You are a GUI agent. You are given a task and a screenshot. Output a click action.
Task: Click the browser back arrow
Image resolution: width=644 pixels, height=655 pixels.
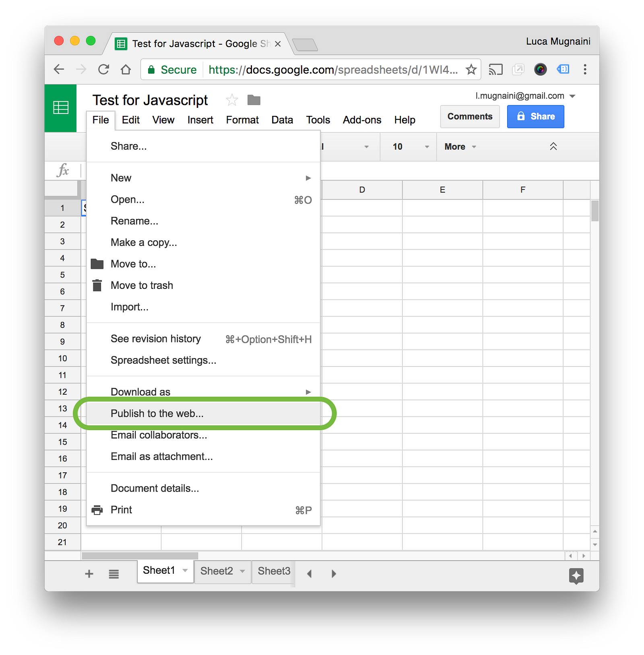[59, 70]
